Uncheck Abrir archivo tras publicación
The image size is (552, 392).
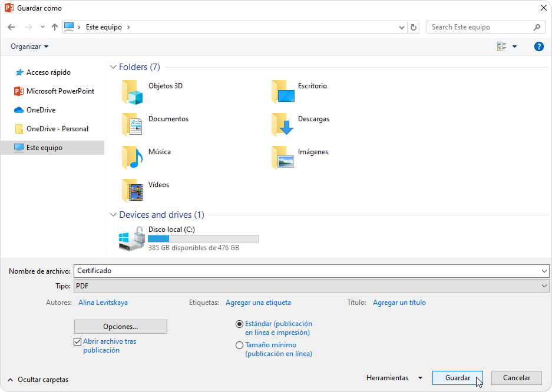coord(77,341)
